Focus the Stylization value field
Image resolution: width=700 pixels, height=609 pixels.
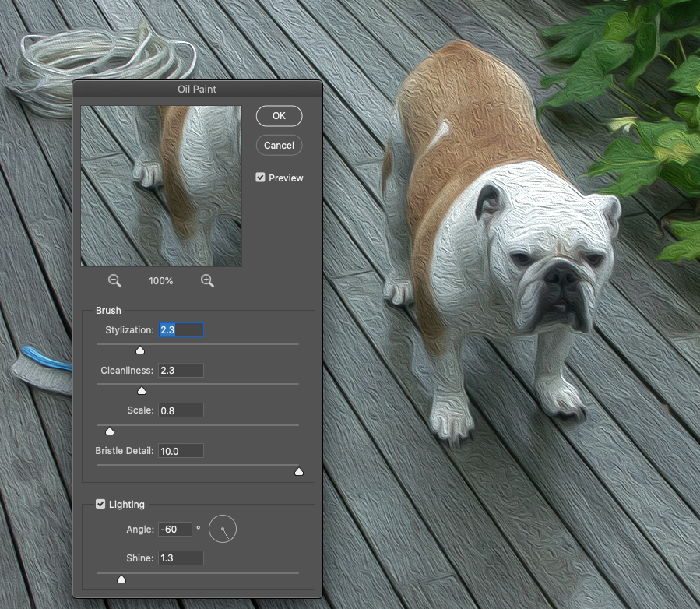pyautogui.click(x=181, y=330)
